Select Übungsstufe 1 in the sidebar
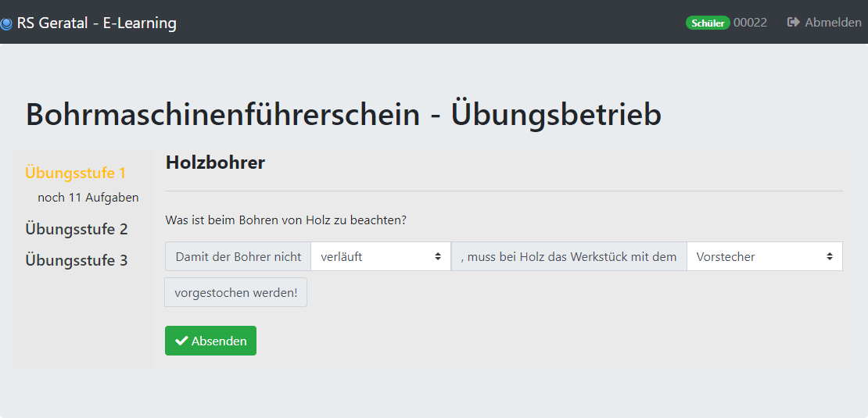Screen dimensions: 868x418 point(76,173)
